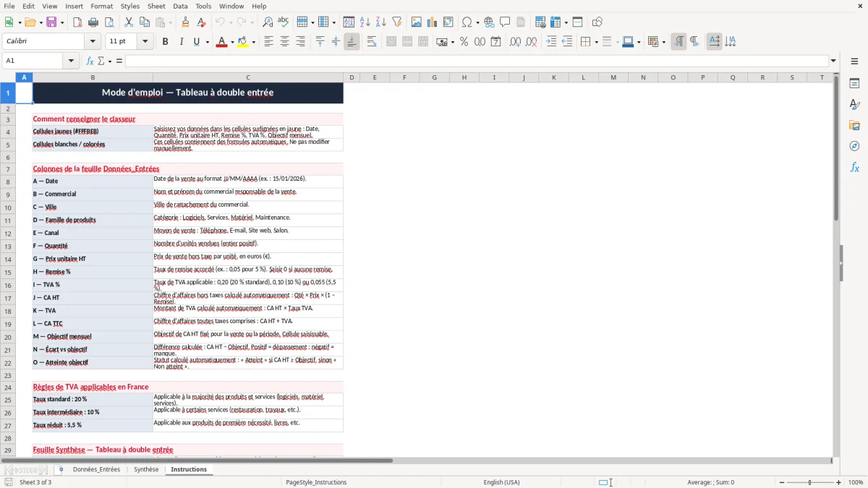Click Format as Percent icon

[x=464, y=42]
